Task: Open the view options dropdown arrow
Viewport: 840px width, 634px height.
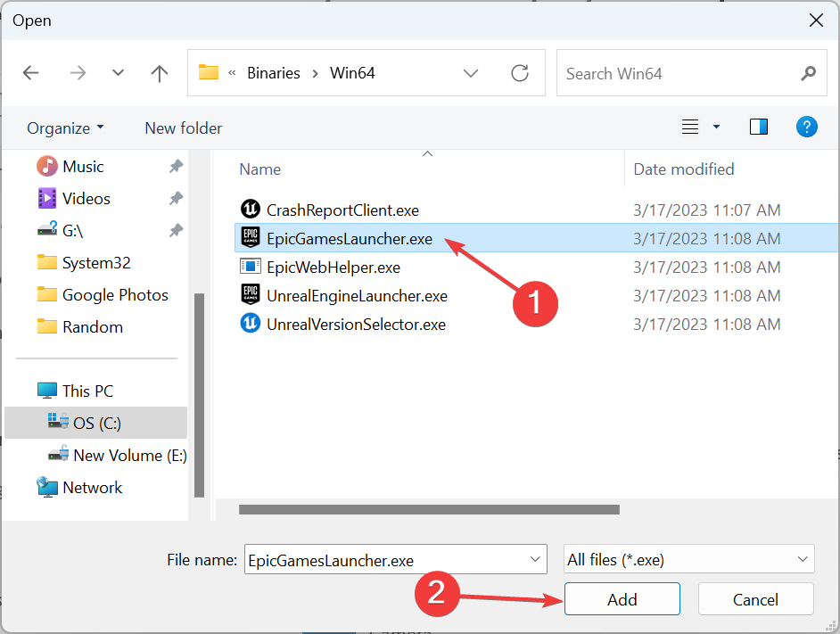Action: click(716, 127)
